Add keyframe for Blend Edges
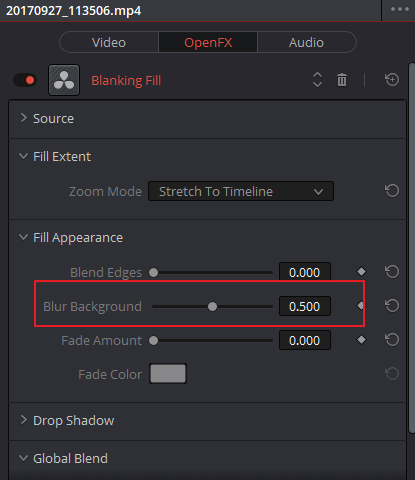Viewport: 415px width, 480px height. 361,272
